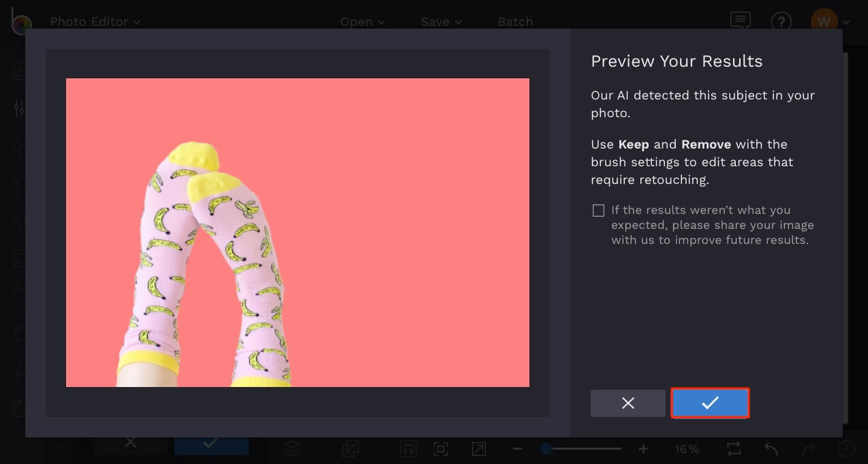Click the BeFunky logo icon
The height and width of the screenshot is (464, 868).
21,22
